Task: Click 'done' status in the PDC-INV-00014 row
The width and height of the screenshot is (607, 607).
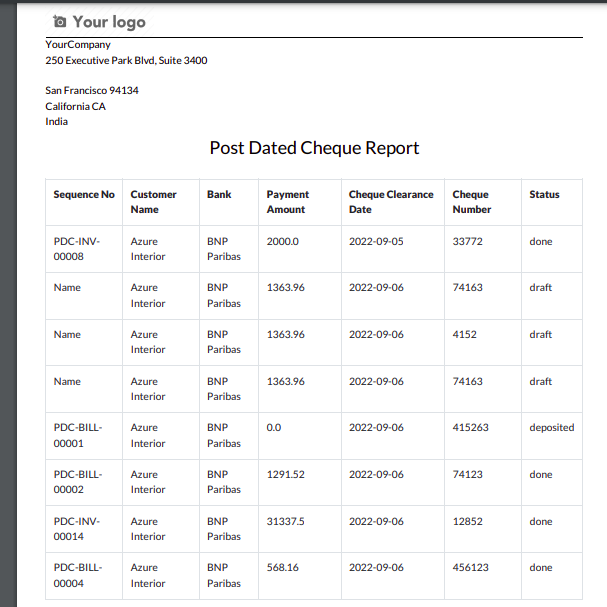Action: (541, 521)
